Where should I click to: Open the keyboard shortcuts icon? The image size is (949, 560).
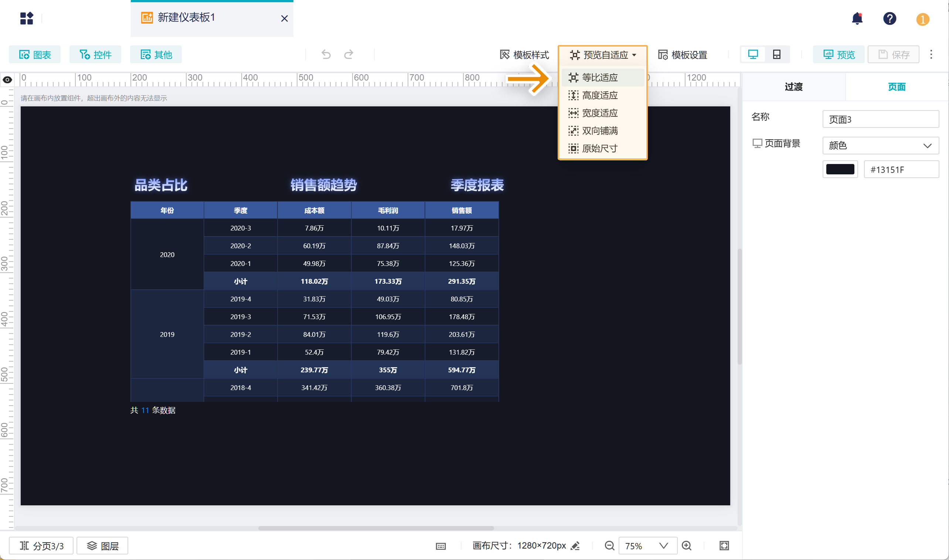click(441, 546)
